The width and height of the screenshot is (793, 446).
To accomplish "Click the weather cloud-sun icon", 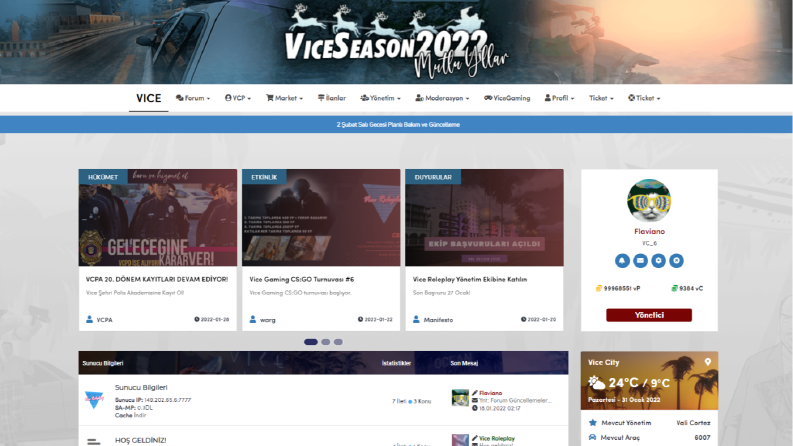I will tap(596, 382).
